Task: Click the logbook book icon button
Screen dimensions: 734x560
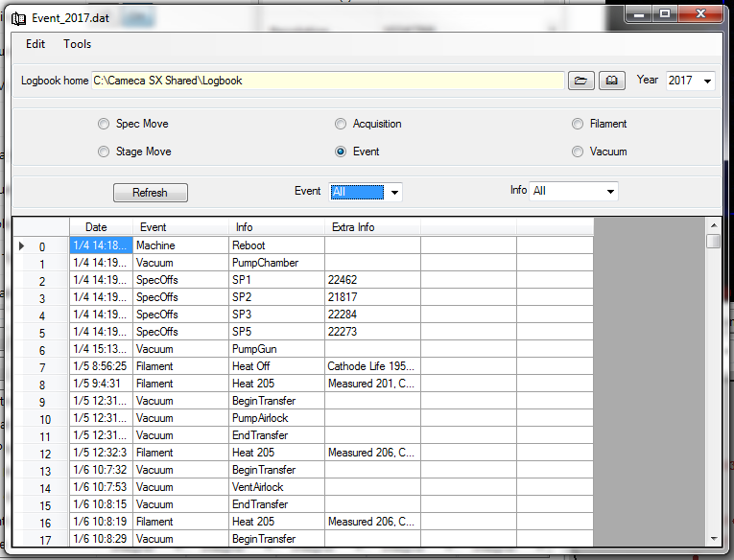Action: (x=612, y=81)
